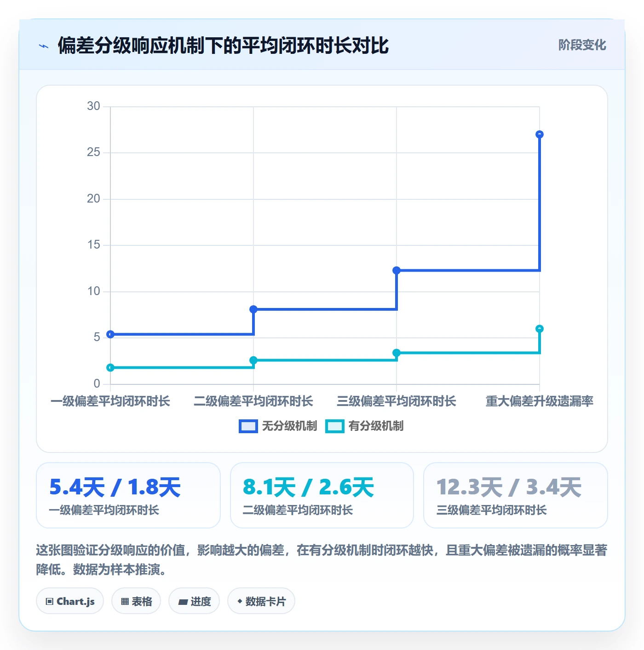Click the x-axis label 二级偏差平均闭环时长
The height and width of the screenshot is (650, 644).
(253, 401)
